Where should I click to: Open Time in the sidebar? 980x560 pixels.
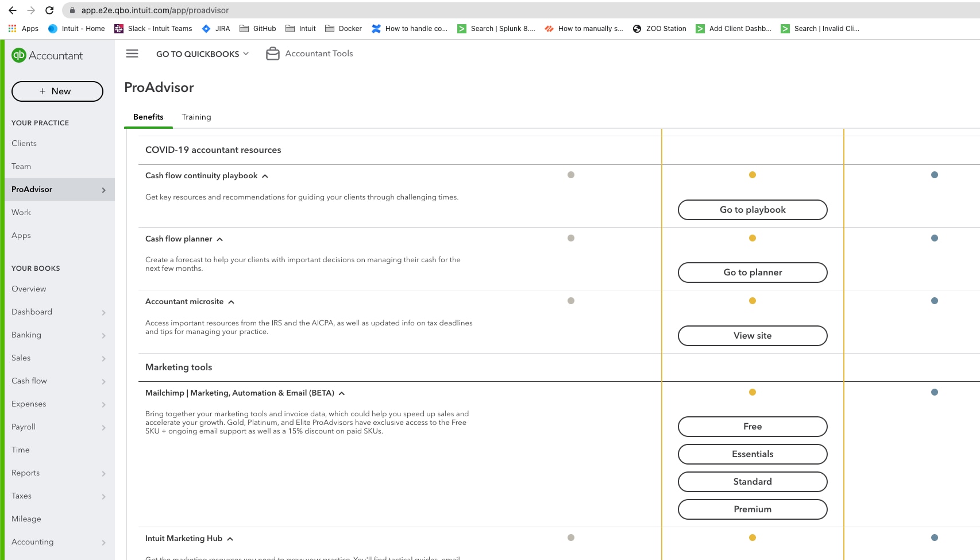click(21, 450)
